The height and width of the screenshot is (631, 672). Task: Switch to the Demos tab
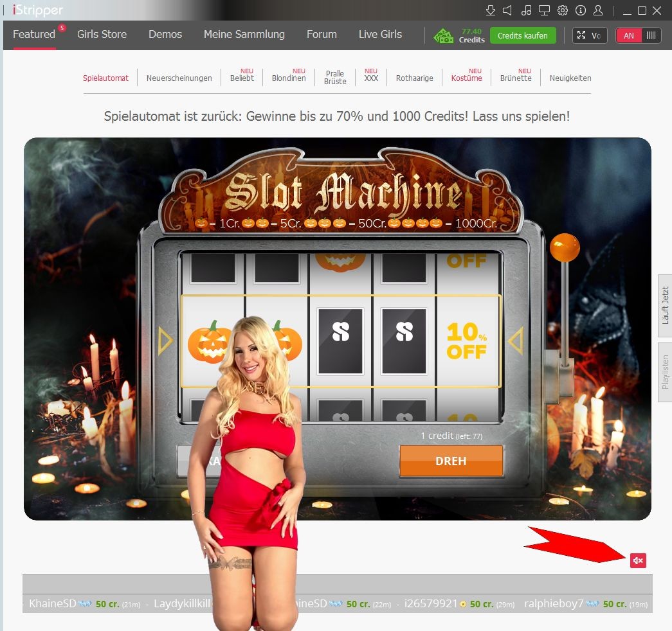click(x=165, y=34)
